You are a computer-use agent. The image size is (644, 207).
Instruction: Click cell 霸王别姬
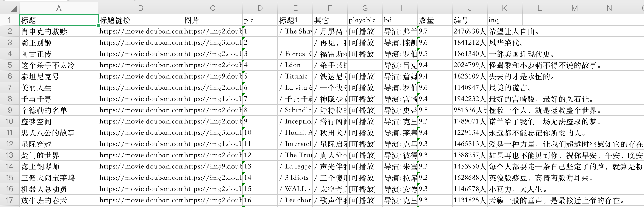click(59, 43)
